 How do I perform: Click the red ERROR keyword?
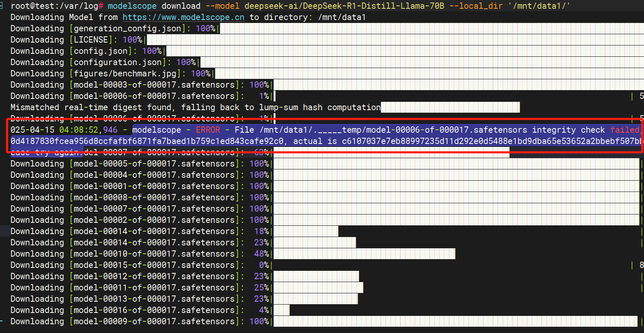pos(208,130)
